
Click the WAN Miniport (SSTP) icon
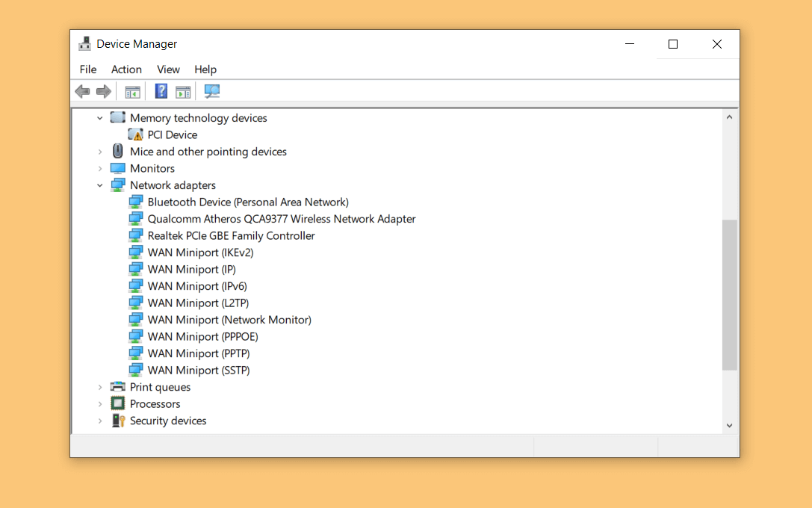136,371
